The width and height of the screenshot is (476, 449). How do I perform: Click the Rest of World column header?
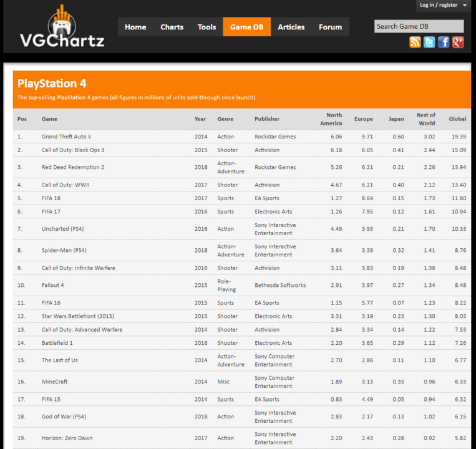tap(426, 119)
